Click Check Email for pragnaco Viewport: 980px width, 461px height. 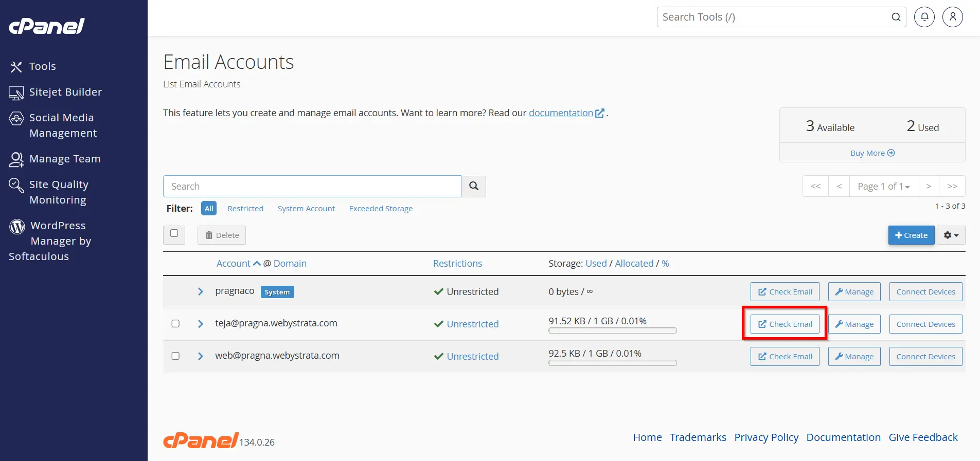785,291
